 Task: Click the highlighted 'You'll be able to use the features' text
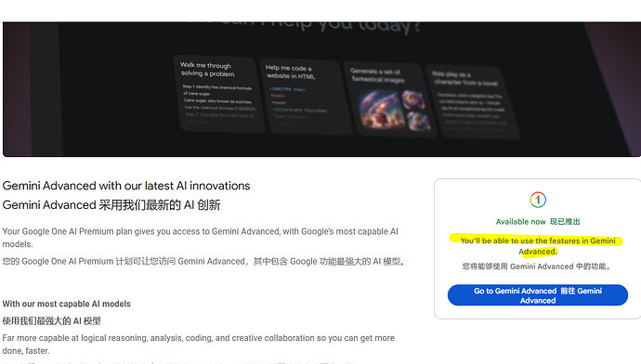click(x=538, y=246)
